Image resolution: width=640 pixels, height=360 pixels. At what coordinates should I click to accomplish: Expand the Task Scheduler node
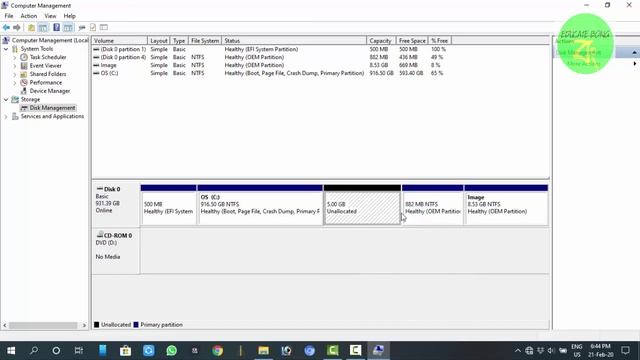click(15, 58)
